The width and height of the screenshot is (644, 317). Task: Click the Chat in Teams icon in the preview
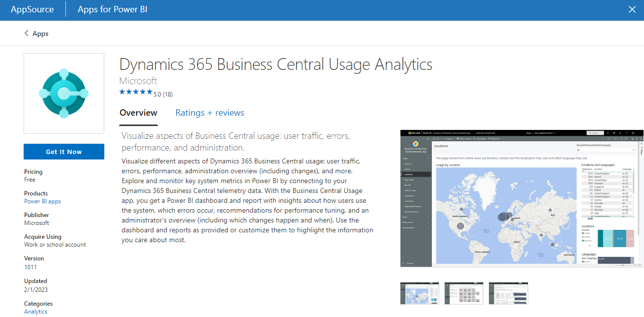tap(462, 138)
